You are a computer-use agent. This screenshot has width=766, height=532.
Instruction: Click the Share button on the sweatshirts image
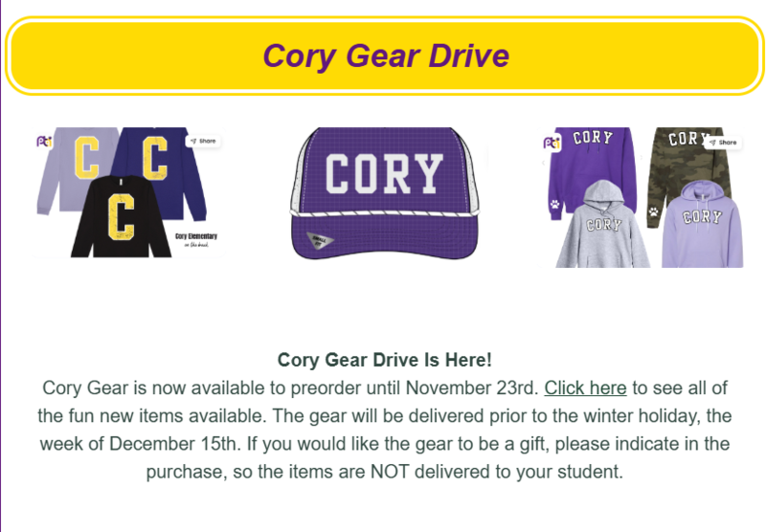tap(203, 142)
